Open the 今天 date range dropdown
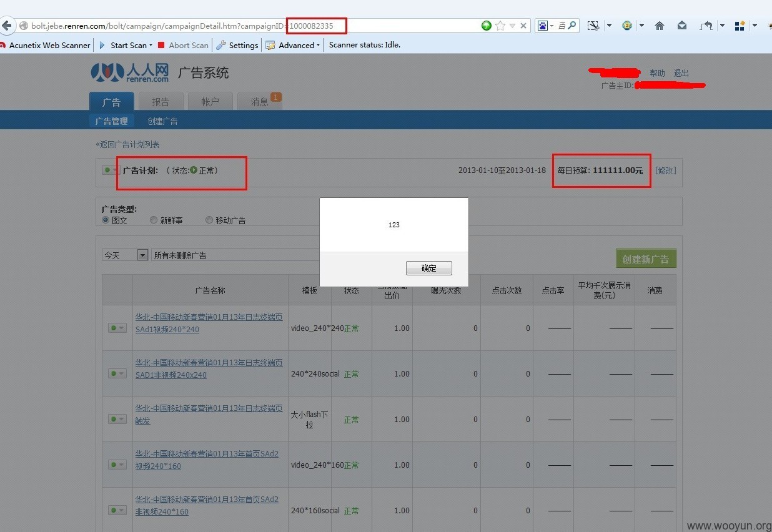Screen dimensions: 772x532 pyautogui.click(x=125, y=255)
